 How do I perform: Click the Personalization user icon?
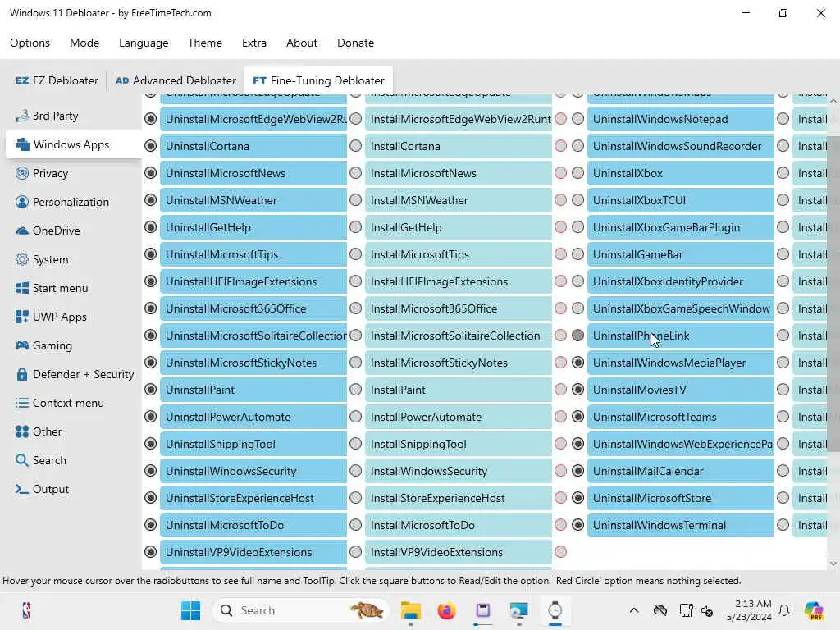pyautogui.click(x=22, y=202)
